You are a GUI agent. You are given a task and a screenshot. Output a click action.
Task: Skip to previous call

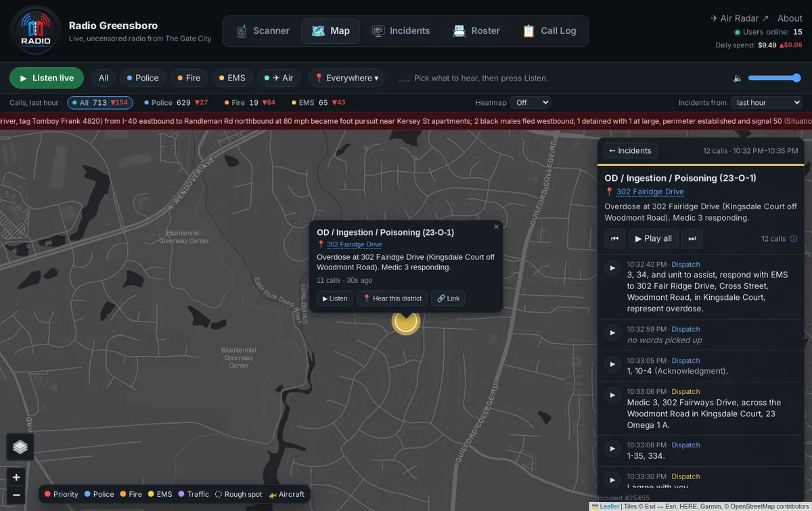point(614,238)
